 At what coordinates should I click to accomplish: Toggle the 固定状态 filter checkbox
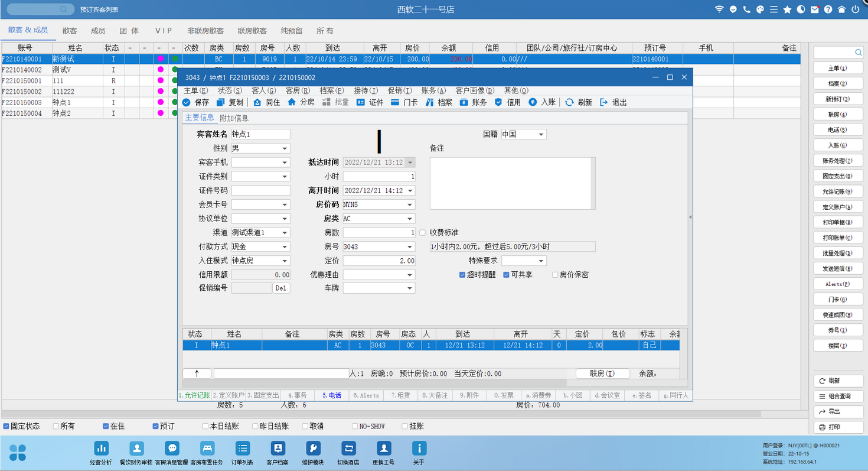[6, 426]
